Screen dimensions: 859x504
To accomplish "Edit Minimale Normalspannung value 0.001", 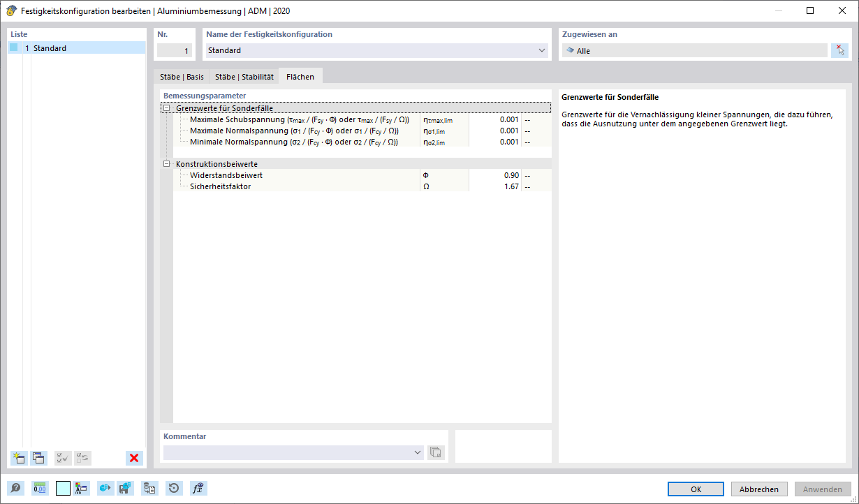I will [x=494, y=142].
